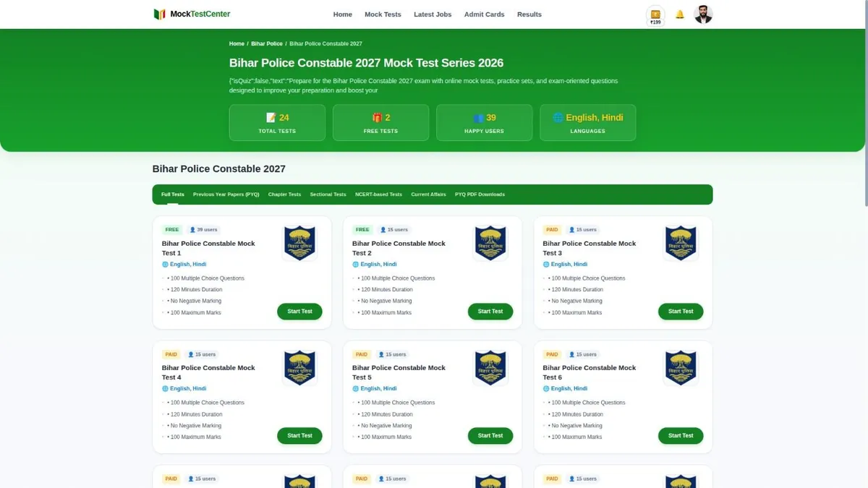Start Bihar Police Constable Mock Test 3
Screen dimensions: 868x488
tap(681, 312)
